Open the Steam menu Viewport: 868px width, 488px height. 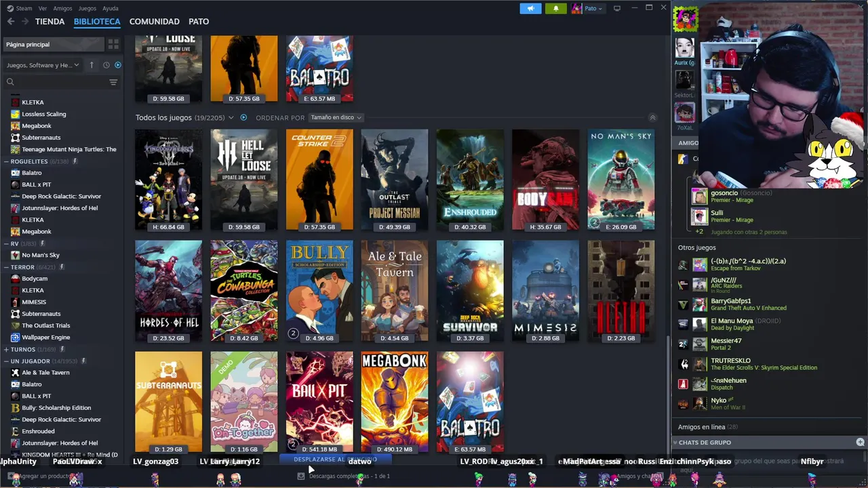[x=24, y=8]
